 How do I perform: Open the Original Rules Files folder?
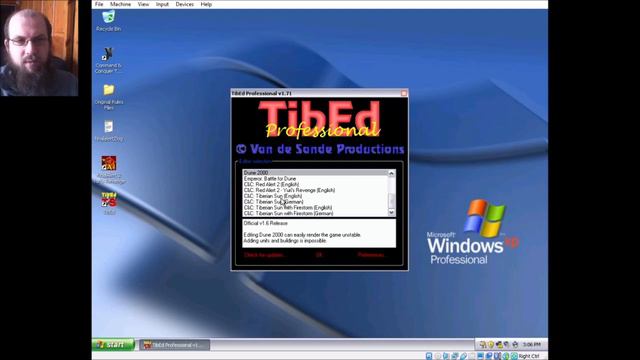point(109,97)
